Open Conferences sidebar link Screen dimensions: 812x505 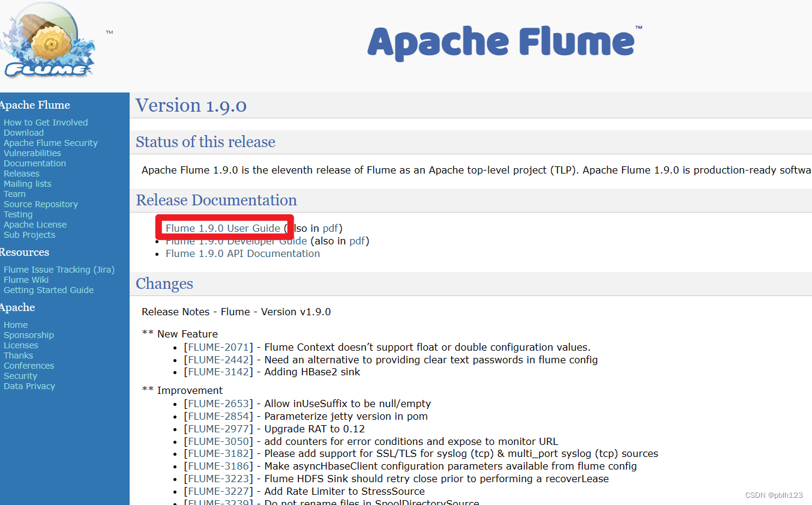pyautogui.click(x=29, y=366)
